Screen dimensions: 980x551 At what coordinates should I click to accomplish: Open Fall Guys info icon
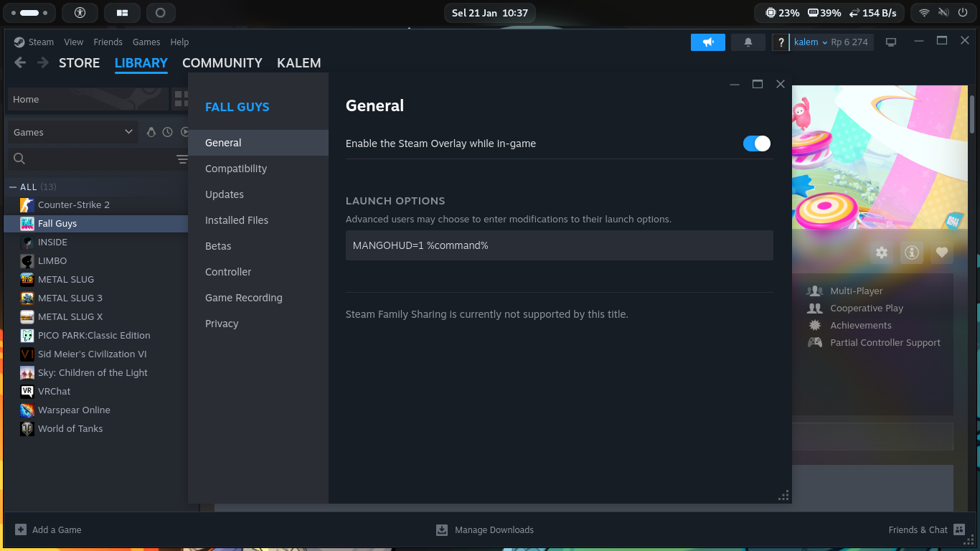coord(912,253)
